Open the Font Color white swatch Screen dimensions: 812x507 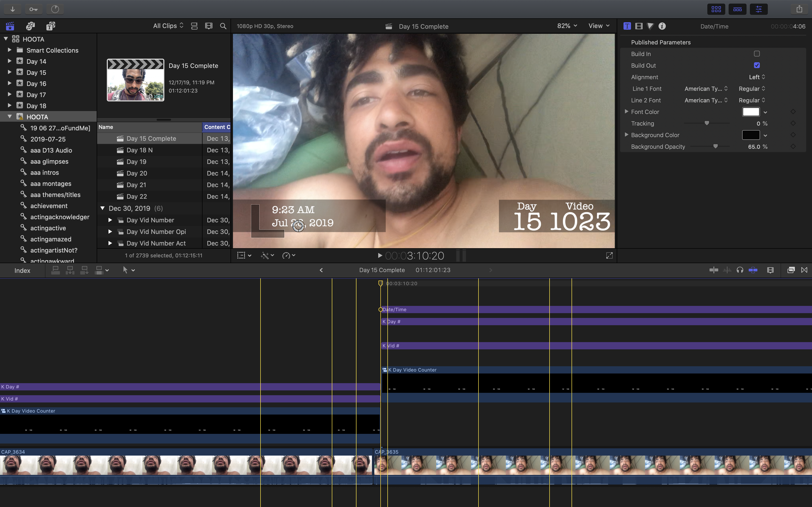(751, 112)
